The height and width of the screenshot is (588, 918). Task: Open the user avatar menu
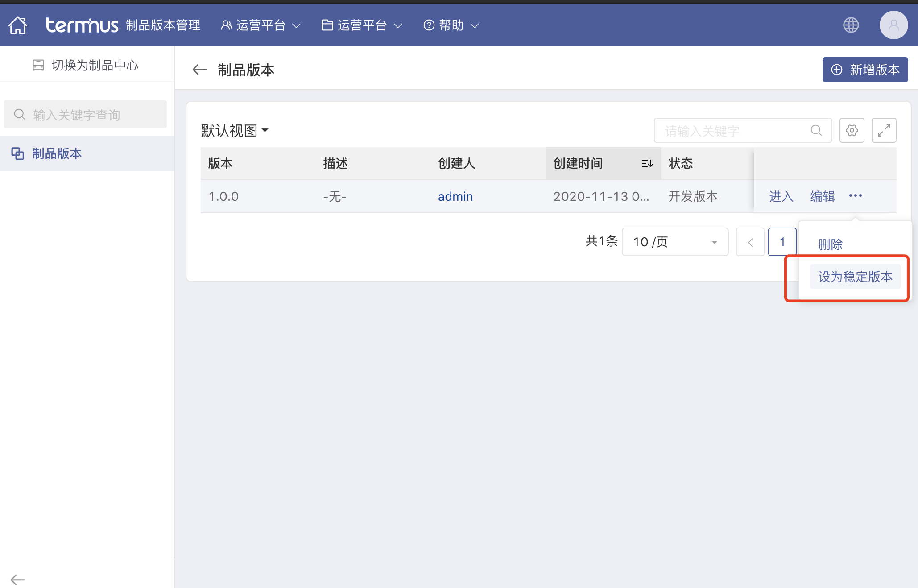893,25
